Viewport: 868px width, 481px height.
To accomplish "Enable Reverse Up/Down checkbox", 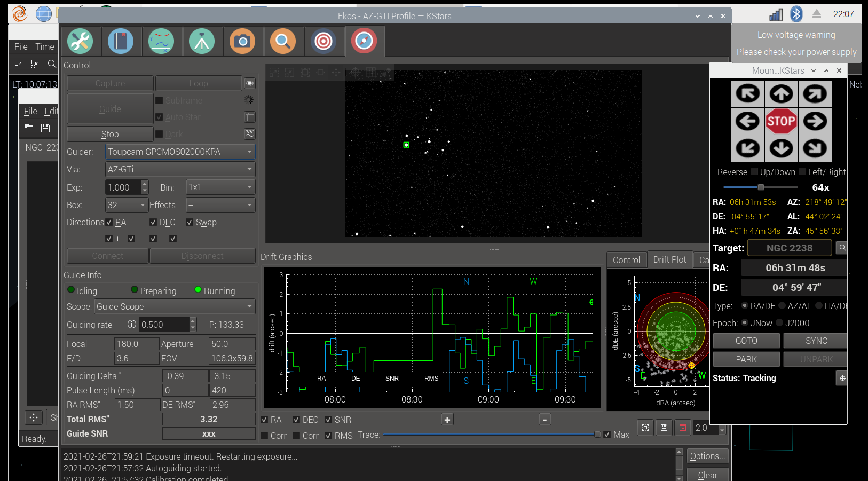I will pyautogui.click(x=754, y=172).
